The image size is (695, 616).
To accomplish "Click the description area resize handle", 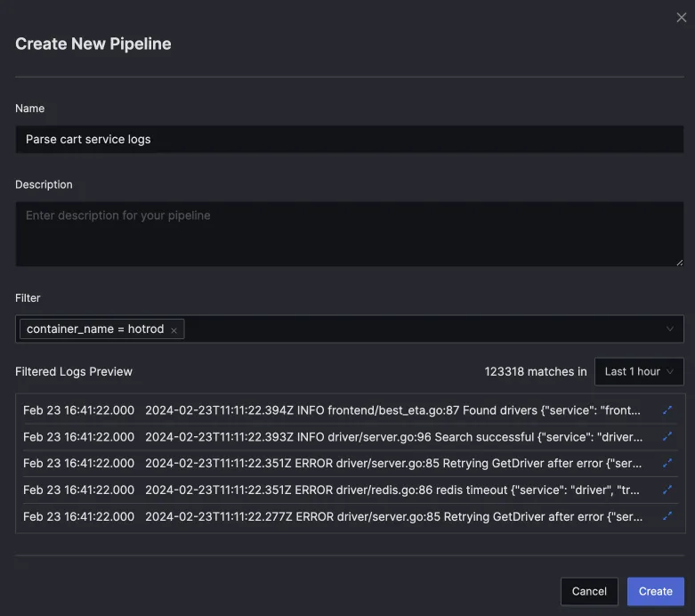I will point(680,263).
